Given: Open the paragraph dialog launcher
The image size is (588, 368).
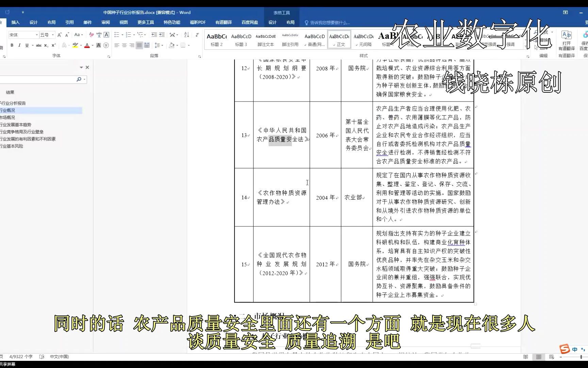Looking at the screenshot, I should (x=200, y=57).
